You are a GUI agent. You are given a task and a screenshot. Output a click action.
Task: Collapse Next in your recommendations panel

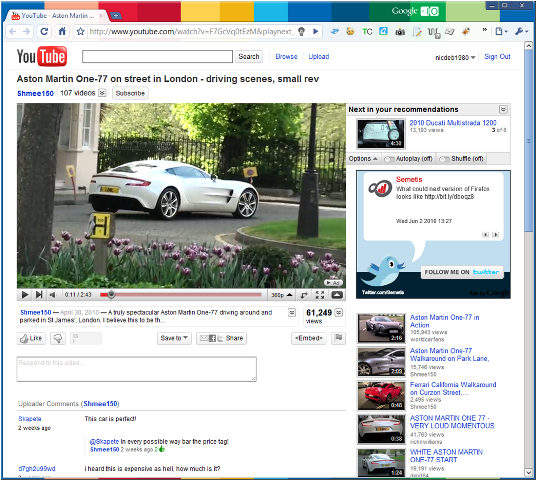click(x=503, y=109)
